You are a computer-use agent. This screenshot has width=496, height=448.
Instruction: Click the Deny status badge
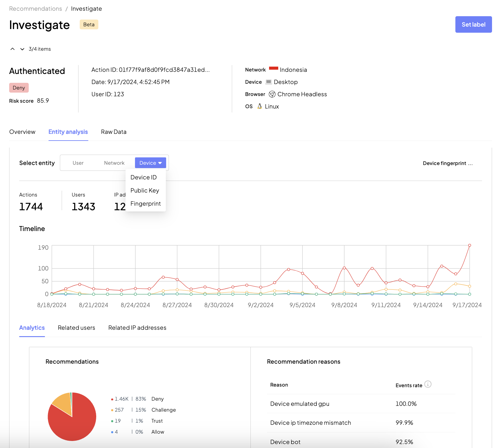pyautogui.click(x=19, y=88)
